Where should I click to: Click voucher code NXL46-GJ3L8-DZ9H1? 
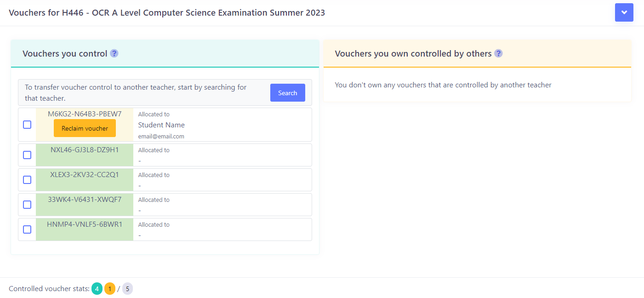point(85,150)
